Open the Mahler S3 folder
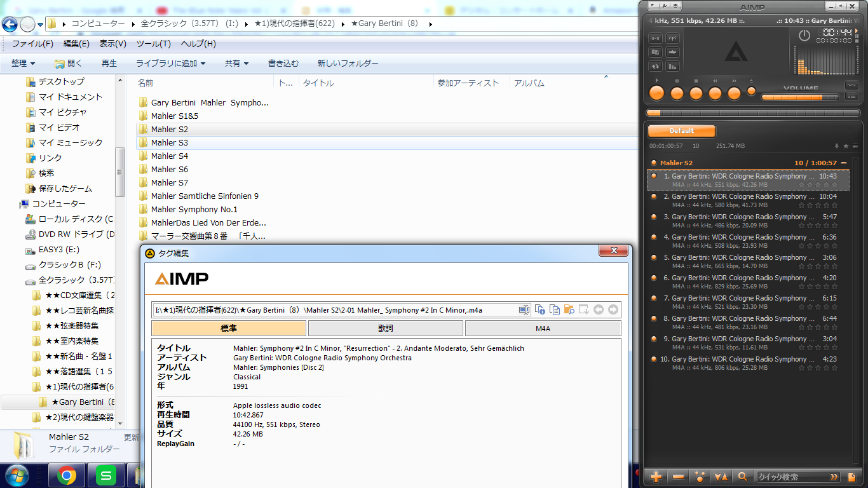 coord(169,142)
